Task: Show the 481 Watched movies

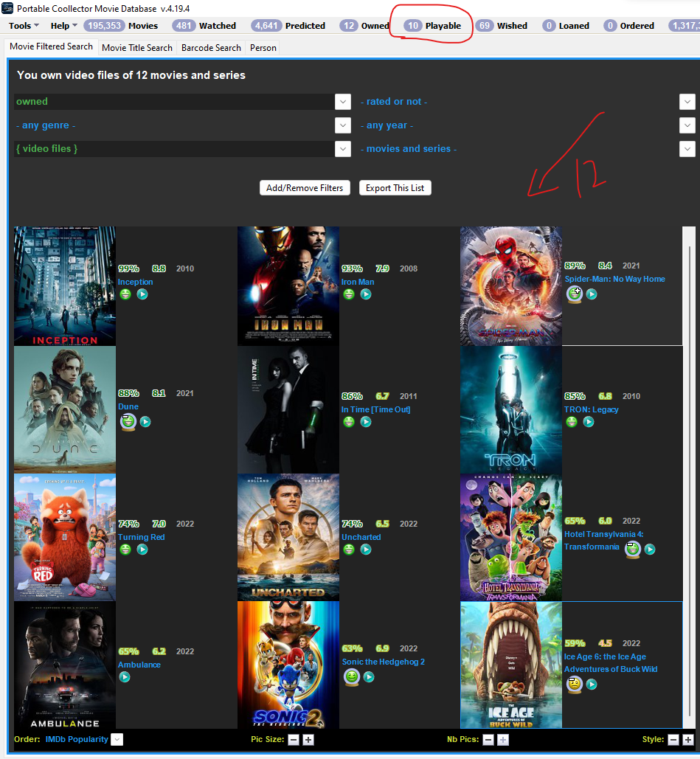Action: 204,26
